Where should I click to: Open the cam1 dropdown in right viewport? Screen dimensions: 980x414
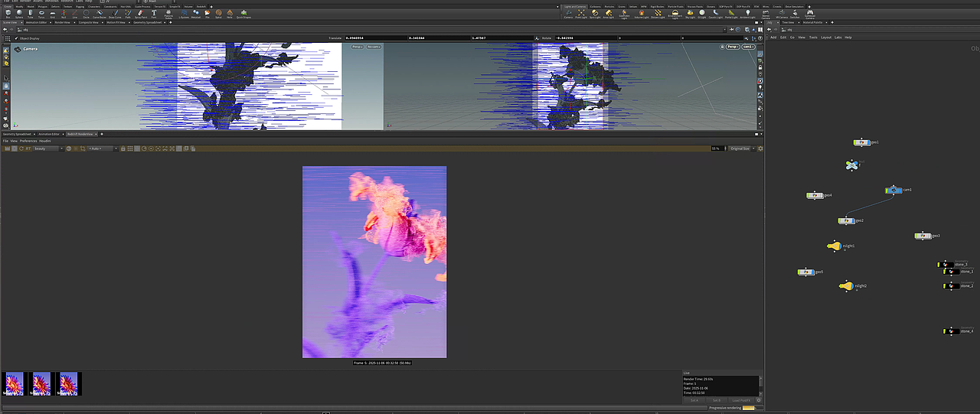point(749,47)
